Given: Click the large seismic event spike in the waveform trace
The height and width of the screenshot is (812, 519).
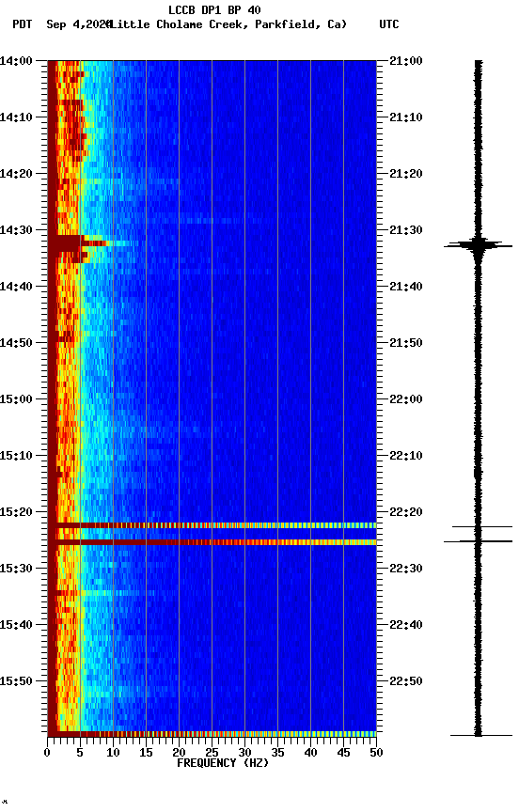Looking at the screenshot, I should click(478, 245).
